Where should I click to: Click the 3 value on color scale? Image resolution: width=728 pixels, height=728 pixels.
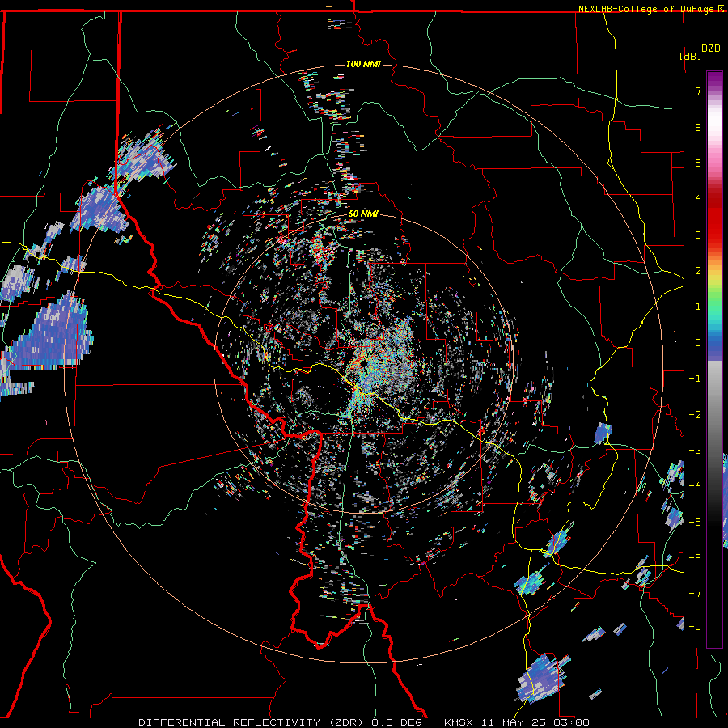(698, 235)
